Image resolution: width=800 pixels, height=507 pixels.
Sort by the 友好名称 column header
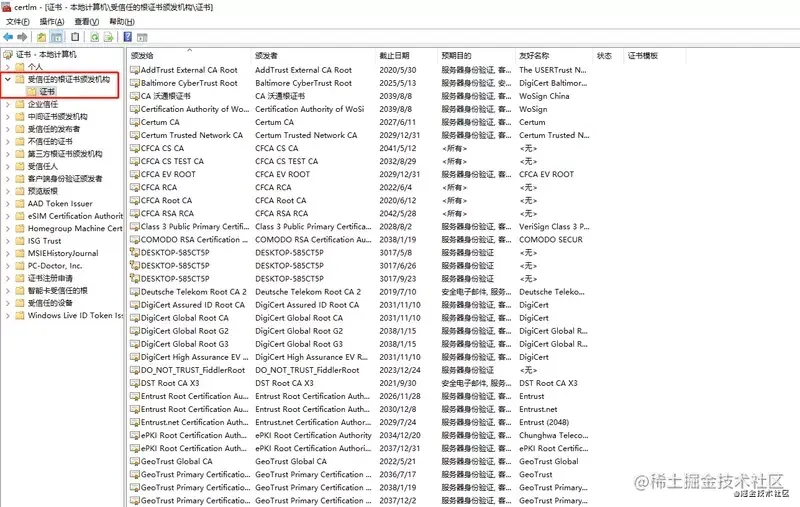(x=554, y=55)
